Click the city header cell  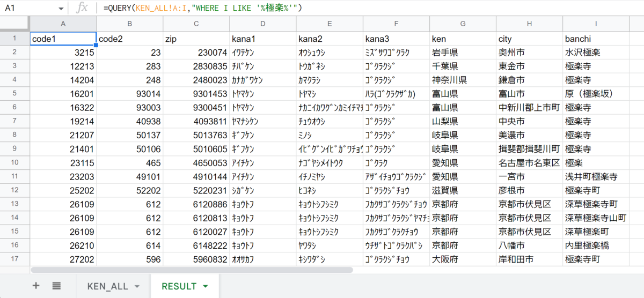[x=529, y=39]
